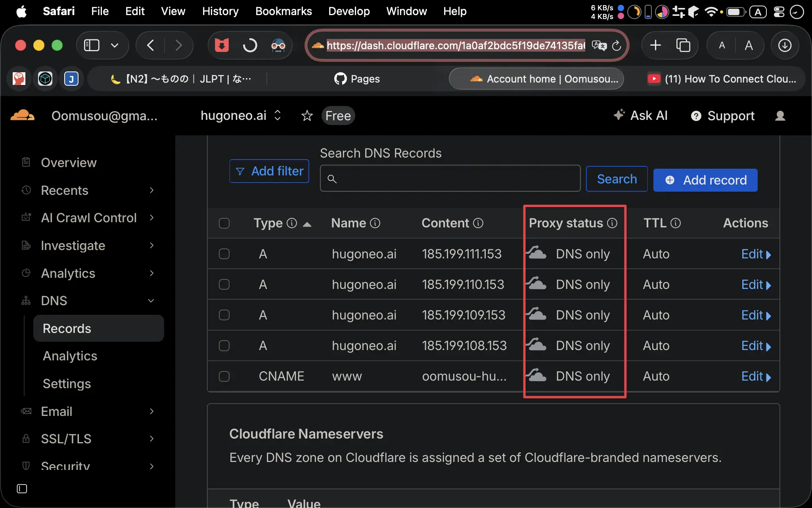Open a new Safari tab

coord(656,45)
